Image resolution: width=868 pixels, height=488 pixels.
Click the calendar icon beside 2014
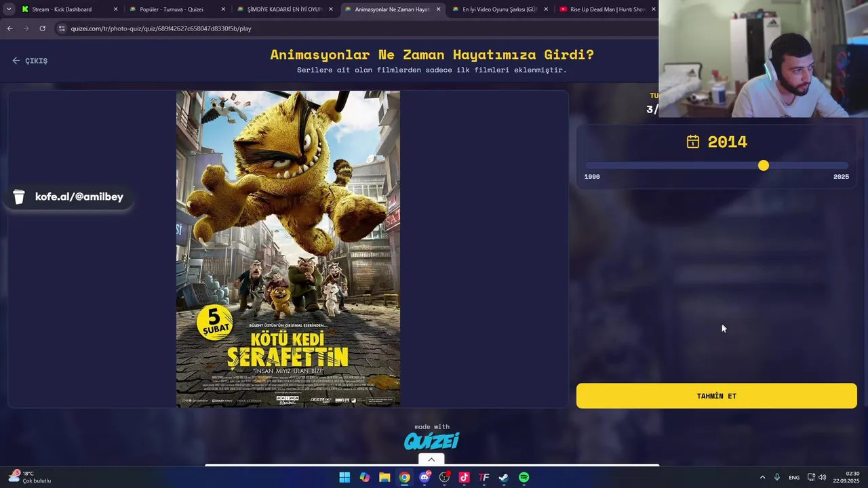point(692,142)
